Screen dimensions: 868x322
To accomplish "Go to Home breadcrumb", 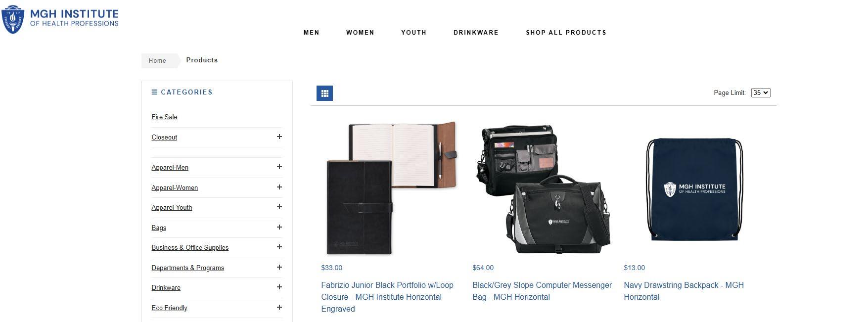I will 157,60.
